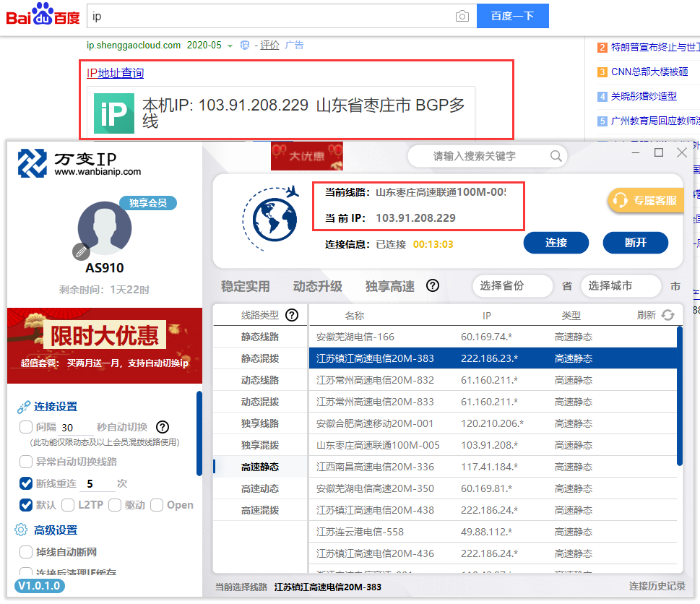Open the Baidu logo homepage

point(43,14)
